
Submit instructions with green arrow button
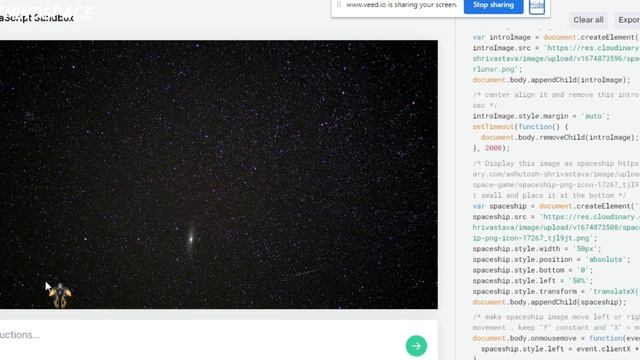(416, 346)
